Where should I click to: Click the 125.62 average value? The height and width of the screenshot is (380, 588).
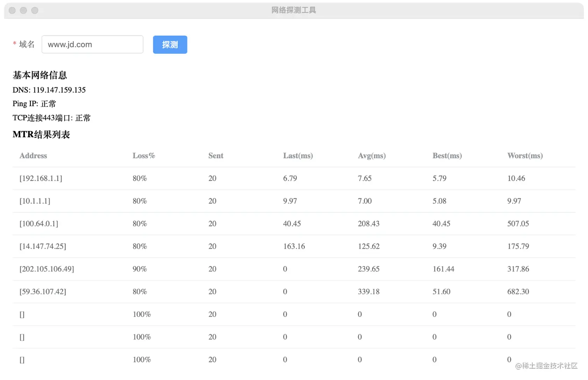(x=369, y=246)
